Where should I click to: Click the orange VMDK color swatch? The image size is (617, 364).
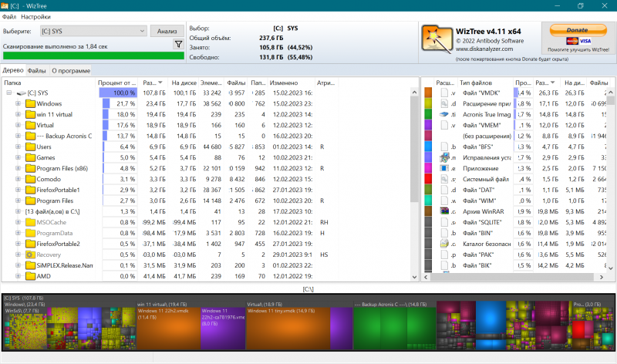428,93
